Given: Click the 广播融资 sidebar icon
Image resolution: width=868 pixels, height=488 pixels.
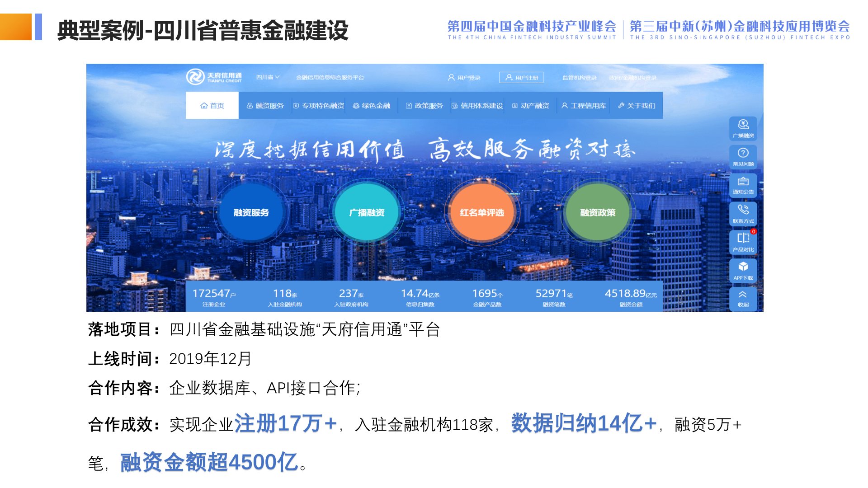Looking at the screenshot, I should (743, 128).
